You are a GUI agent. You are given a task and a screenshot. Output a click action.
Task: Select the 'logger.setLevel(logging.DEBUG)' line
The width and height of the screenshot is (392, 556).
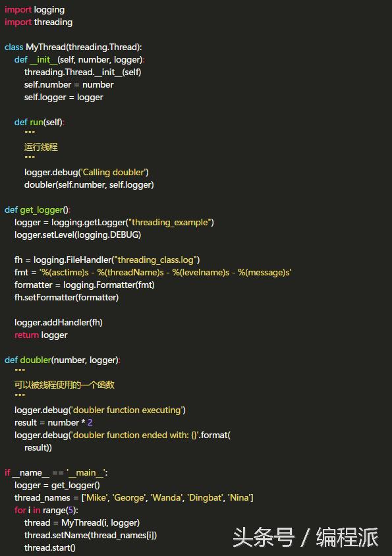click(x=78, y=235)
